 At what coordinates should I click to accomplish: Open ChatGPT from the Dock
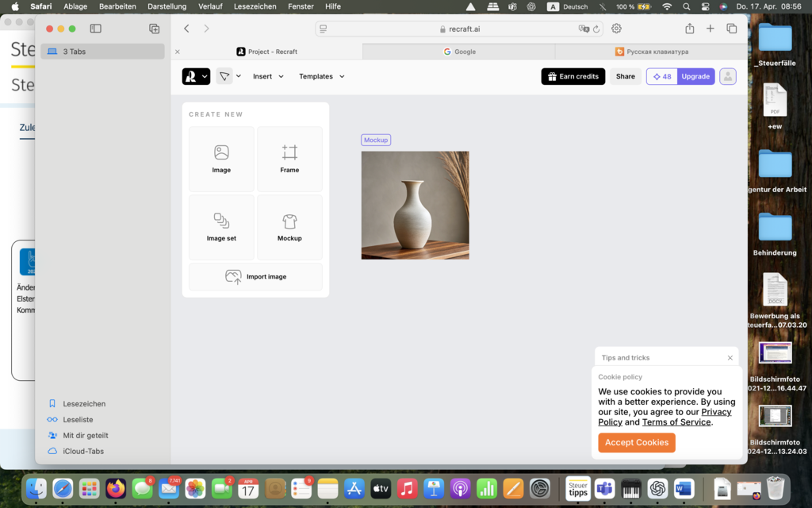(x=657, y=488)
